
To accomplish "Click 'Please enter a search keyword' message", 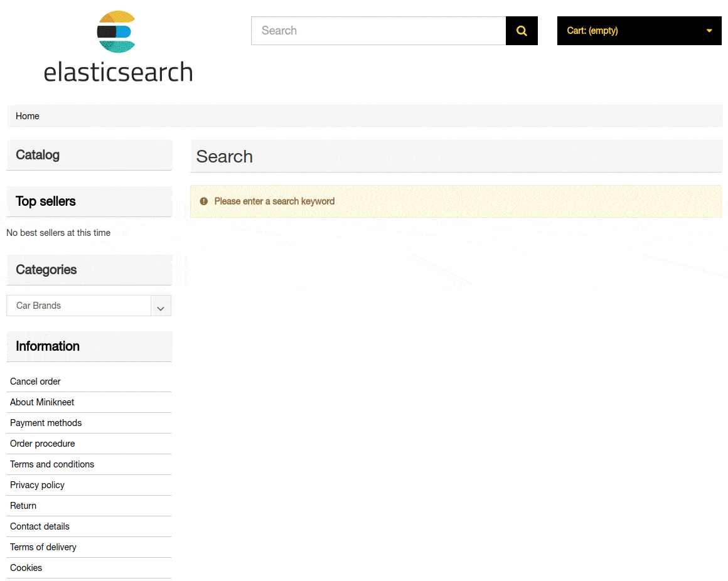I will [274, 201].
